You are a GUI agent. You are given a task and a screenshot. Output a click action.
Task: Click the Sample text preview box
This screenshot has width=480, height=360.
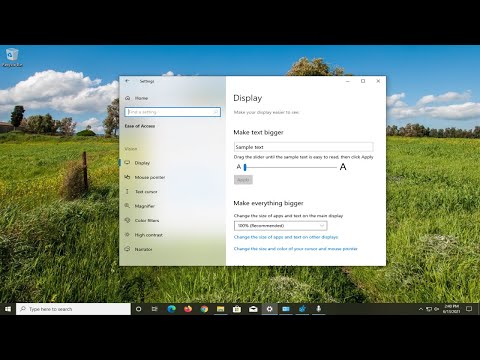point(303,147)
